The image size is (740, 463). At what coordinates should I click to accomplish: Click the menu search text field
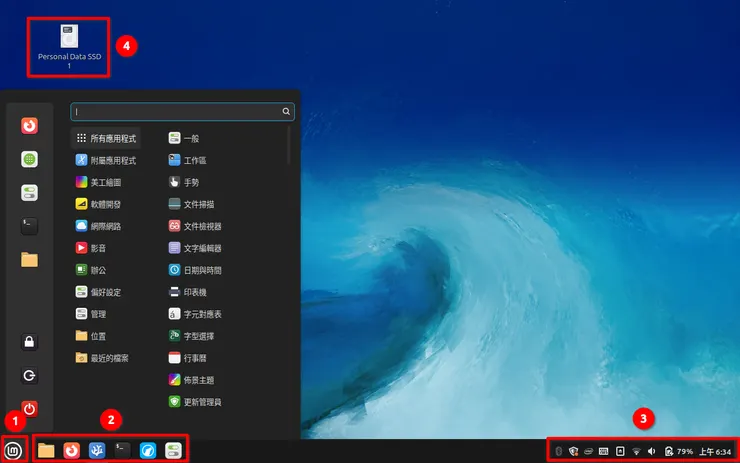point(183,112)
